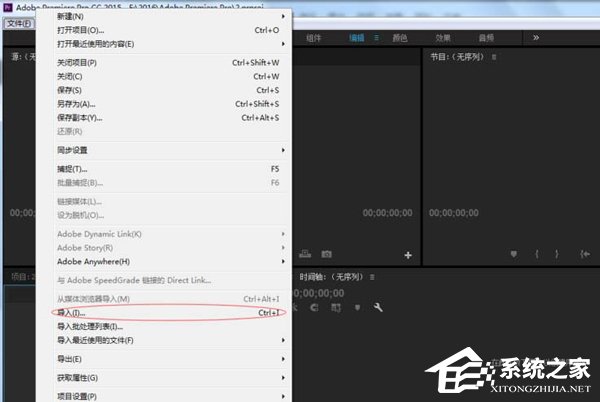Viewport: 600px width, 402px height.
Task: Click the Premiere Pro app icon in title bar
Action: (8, 7)
